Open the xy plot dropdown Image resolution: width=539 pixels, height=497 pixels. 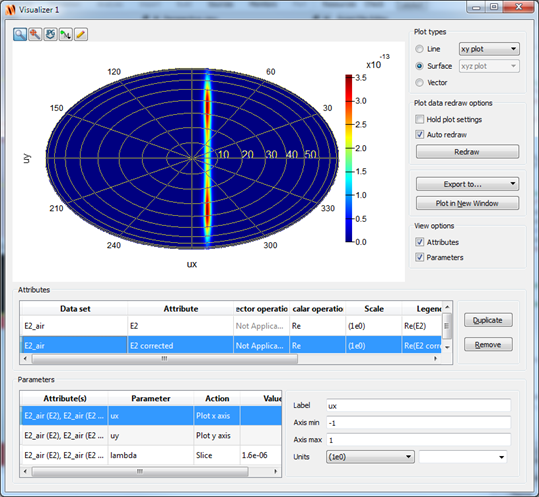489,49
